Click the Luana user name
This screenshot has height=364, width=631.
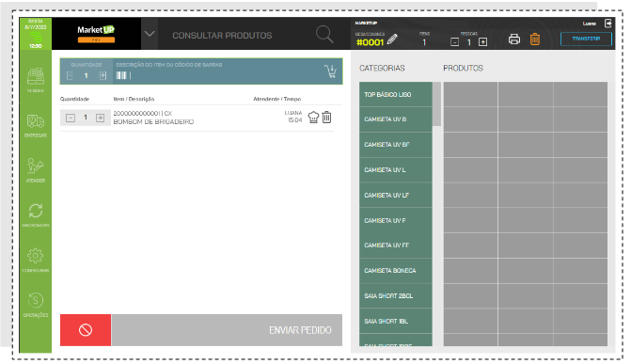click(x=589, y=24)
